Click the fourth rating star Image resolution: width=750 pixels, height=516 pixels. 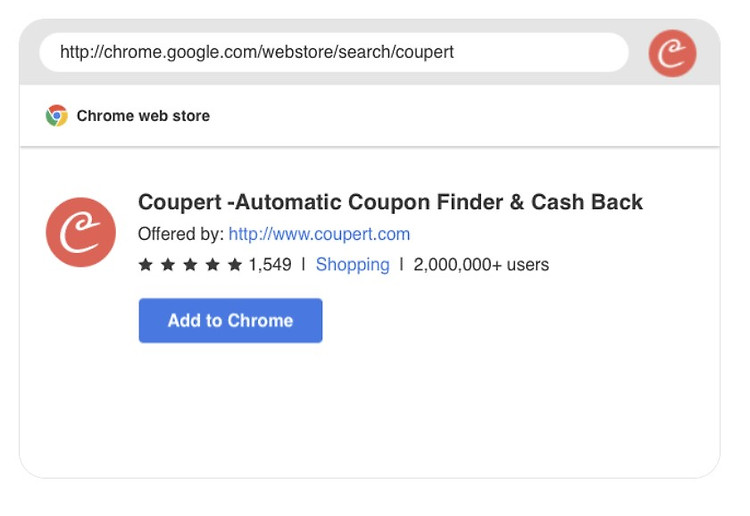[212, 264]
